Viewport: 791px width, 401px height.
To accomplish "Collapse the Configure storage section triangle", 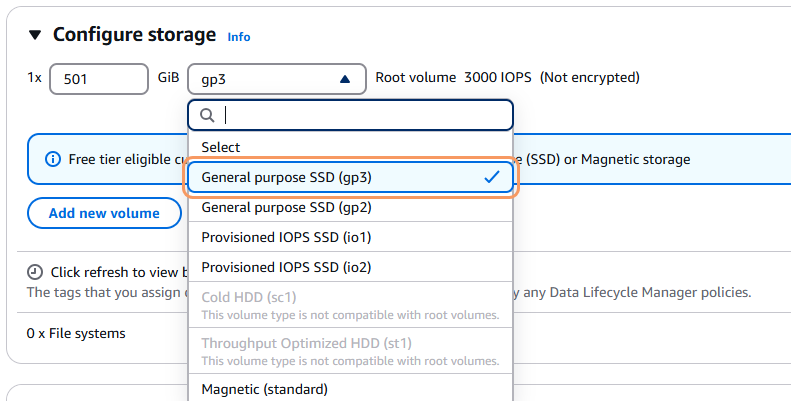I will 35,35.
